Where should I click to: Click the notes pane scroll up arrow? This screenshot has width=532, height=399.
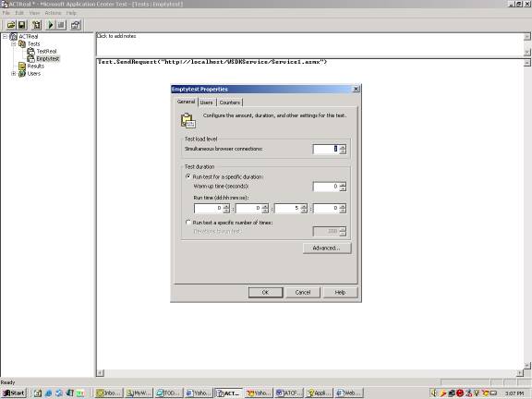(x=526, y=36)
